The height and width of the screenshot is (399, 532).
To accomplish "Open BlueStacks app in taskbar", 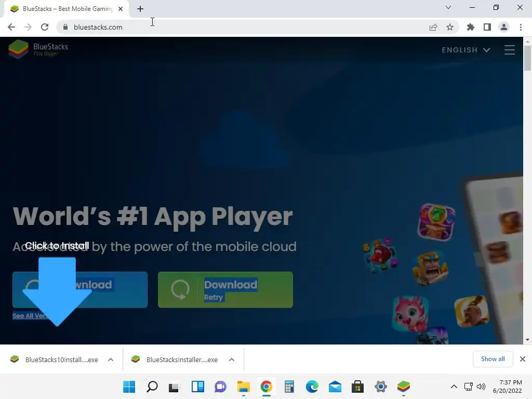I will click(403, 387).
